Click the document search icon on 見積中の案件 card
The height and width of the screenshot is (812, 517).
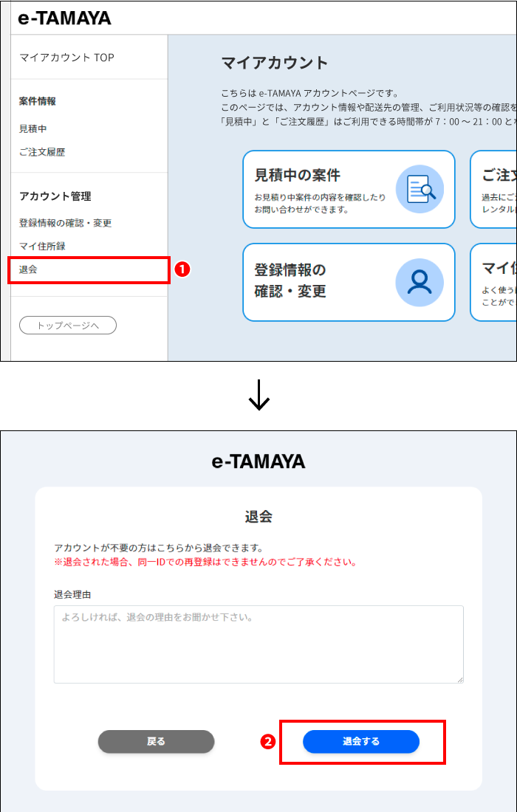[x=420, y=189]
